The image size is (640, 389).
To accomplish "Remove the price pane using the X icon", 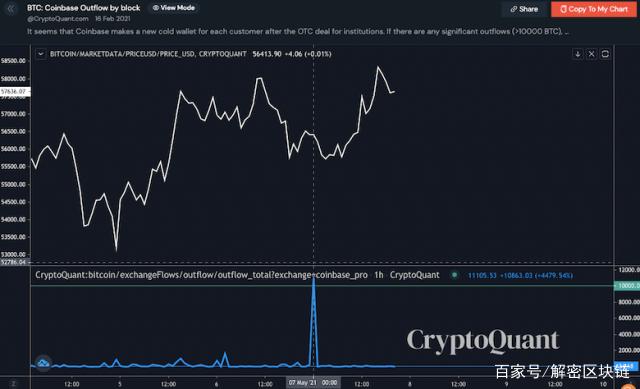I will tap(591, 54).
